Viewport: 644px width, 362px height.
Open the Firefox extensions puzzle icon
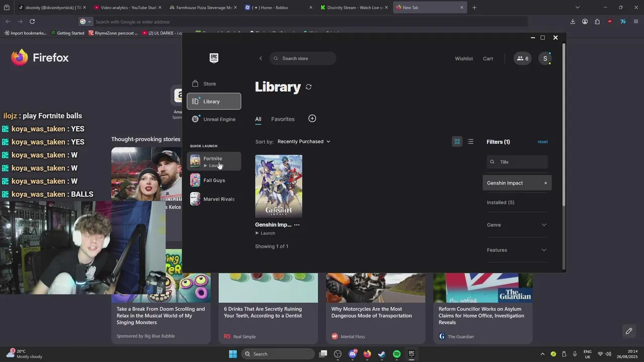click(597, 22)
